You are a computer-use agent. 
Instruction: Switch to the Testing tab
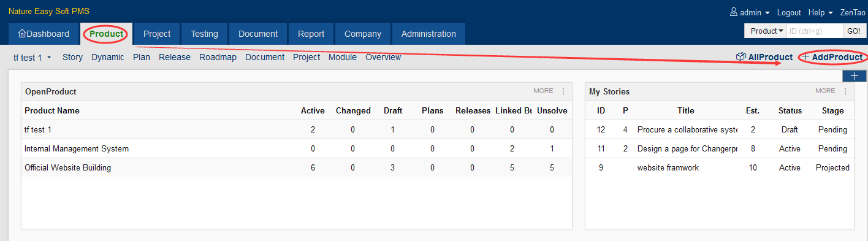204,34
